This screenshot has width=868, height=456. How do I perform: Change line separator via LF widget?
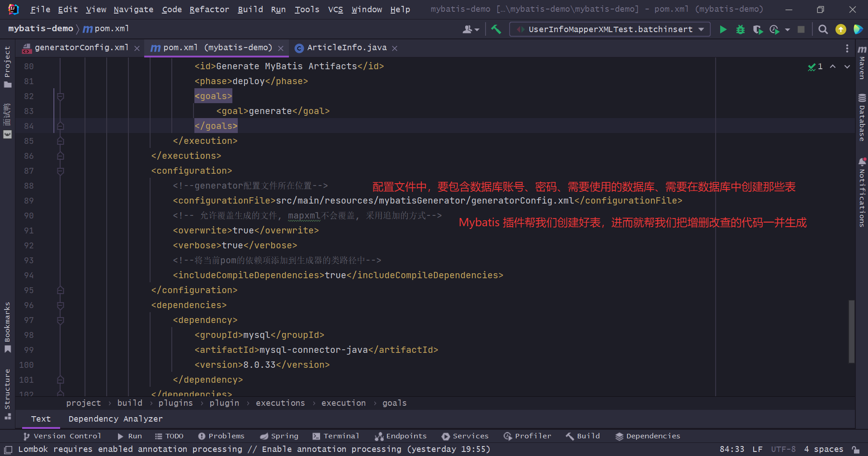pyautogui.click(x=757, y=449)
